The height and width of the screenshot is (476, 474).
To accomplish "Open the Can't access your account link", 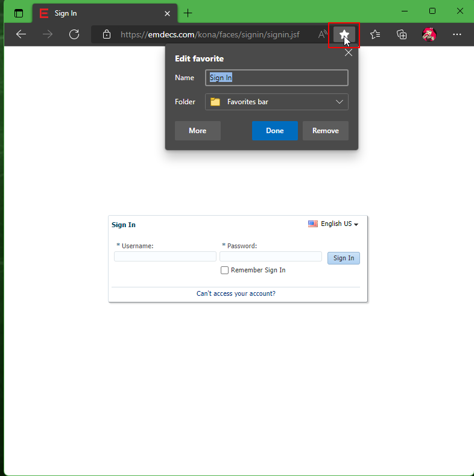I will [236, 293].
